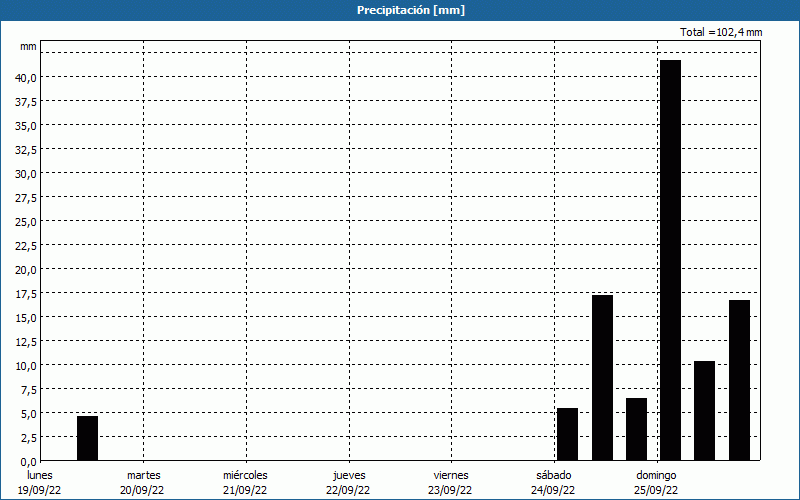
Task: Click the 35,0 y-axis label
Action: point(26,126)
